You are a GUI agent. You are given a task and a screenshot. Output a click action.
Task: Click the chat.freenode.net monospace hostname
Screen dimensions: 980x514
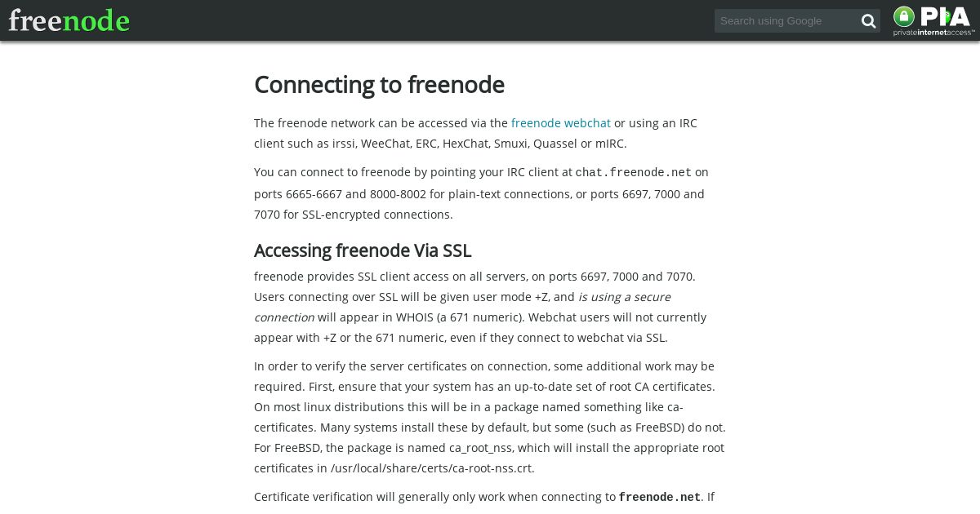coord(634,173)
